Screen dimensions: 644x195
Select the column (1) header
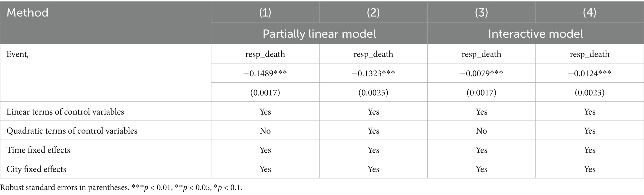265,13
